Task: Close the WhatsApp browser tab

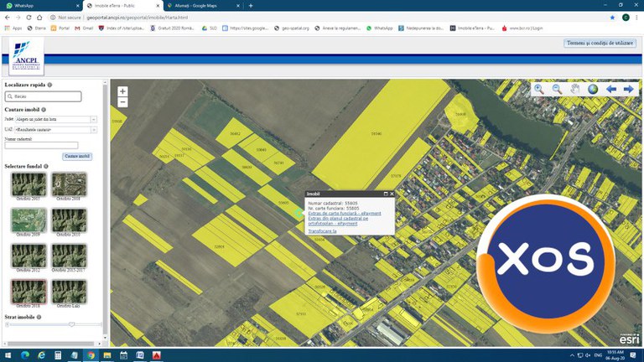Action: pyautogui.click(x=78, y=6)
